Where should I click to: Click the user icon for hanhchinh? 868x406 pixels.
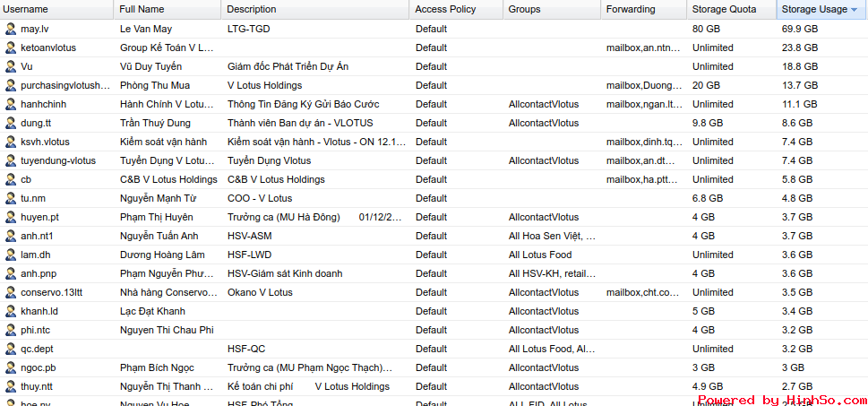pyautogui.click(x=10, y=104)
